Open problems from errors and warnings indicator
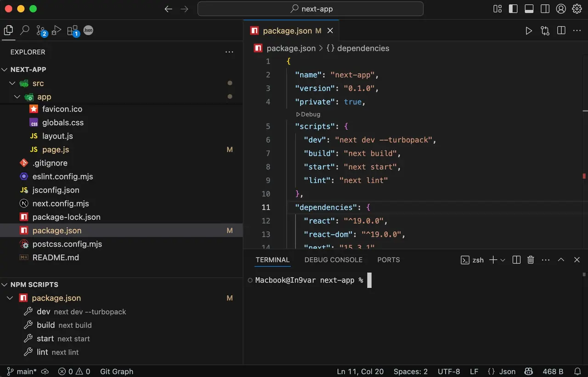This screenshot has width=588, height=377. click(x=74, y=371)
